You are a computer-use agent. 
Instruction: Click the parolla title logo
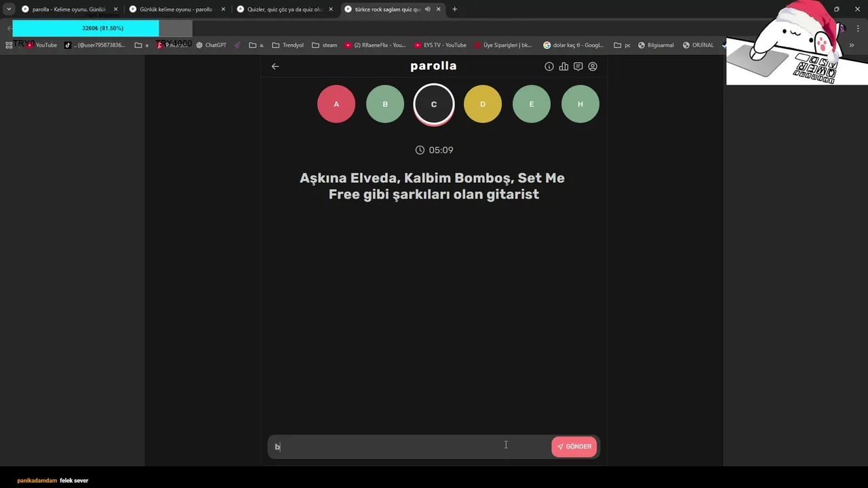tap(433, 66)
